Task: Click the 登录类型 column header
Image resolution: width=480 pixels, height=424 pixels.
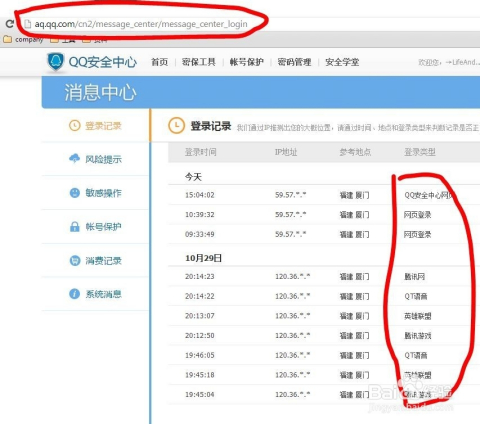Action: (420, 152)
